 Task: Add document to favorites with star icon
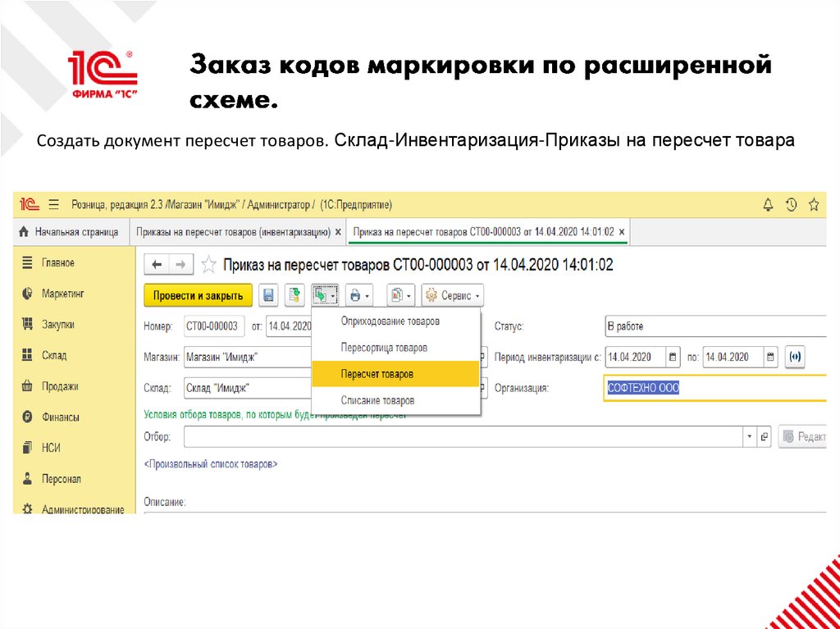[x=208, y=265]
